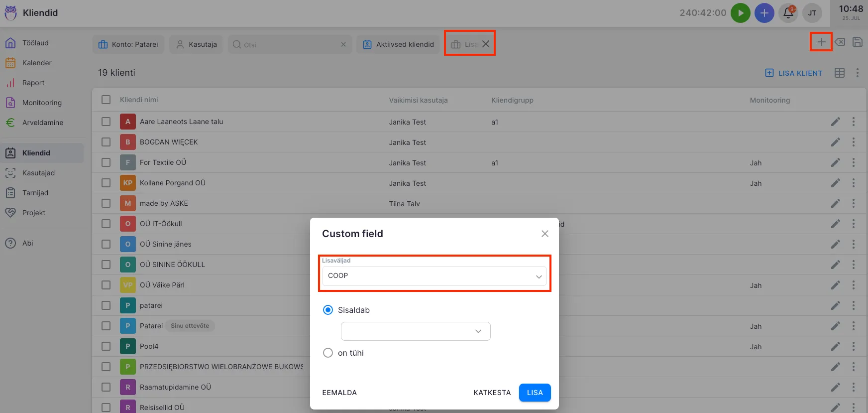
Task: Add a new filter with plus icon
Action: tap(821, 42)
